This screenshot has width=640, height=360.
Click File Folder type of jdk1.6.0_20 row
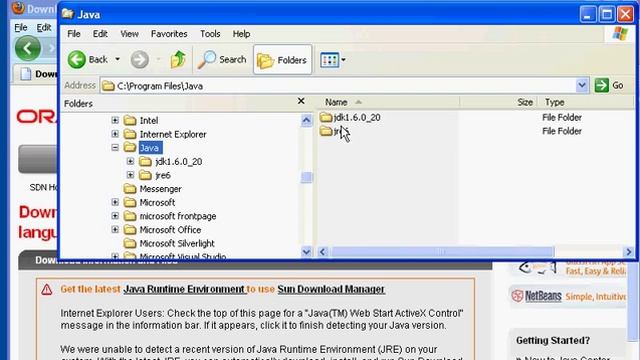(562, 118)
